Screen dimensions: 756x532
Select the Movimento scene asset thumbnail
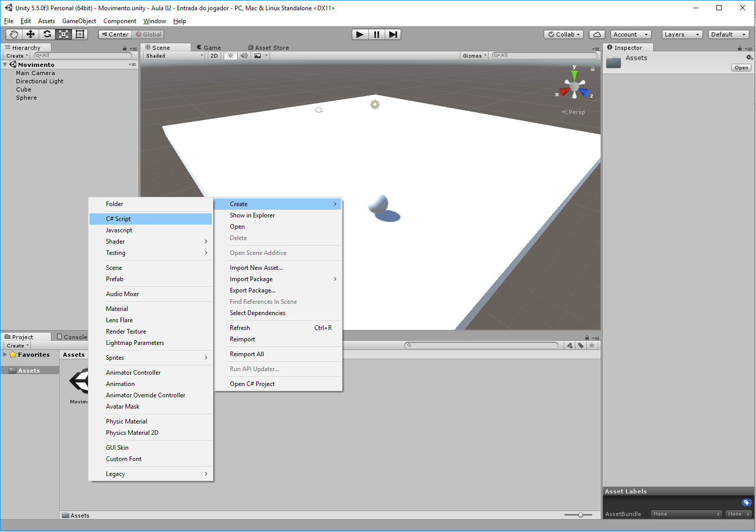point(79,381)
